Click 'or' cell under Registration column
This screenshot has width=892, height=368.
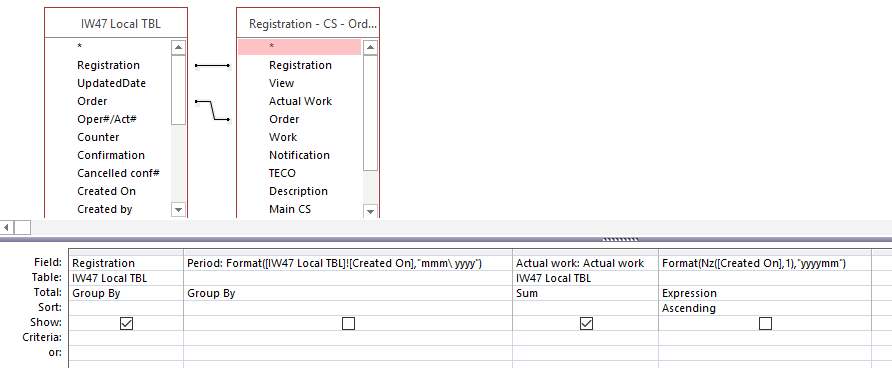coord(126,353)
